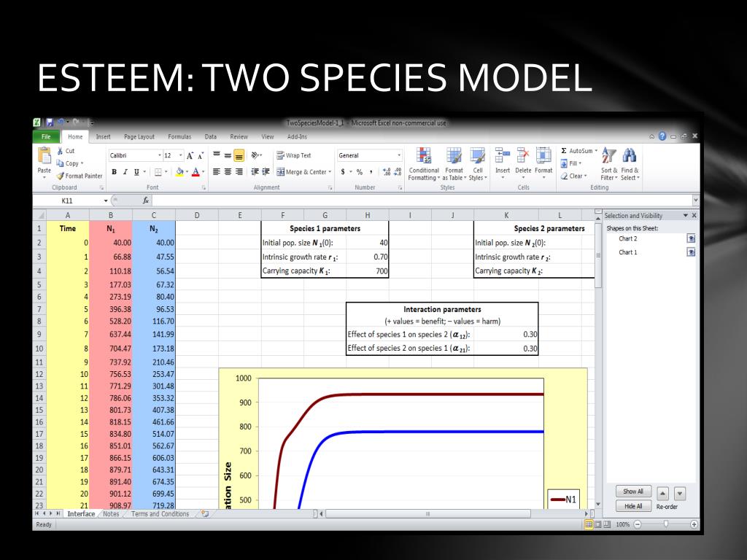Toggle Underline formatting
Screen dimensions: 747x560
136,172
